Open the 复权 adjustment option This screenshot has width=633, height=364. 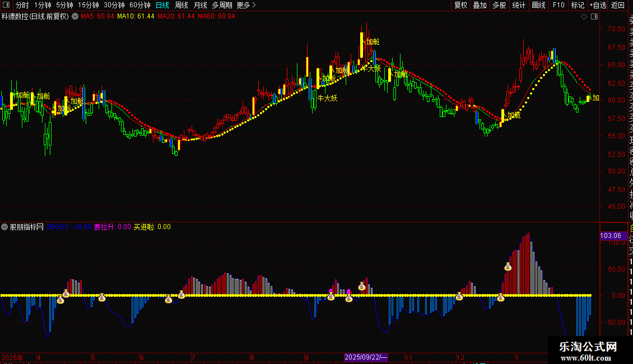click(460, 5)
